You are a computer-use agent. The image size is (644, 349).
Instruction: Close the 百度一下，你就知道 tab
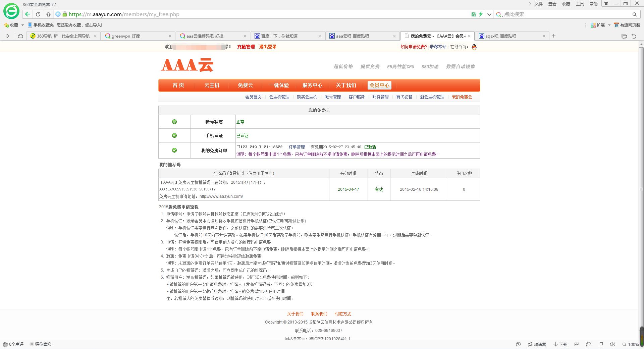click(x=319, y=36)
